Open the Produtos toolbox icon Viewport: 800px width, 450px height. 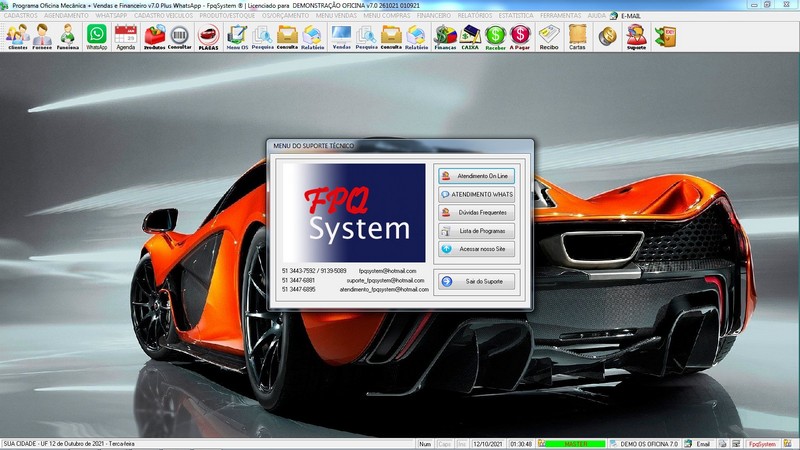154,37
